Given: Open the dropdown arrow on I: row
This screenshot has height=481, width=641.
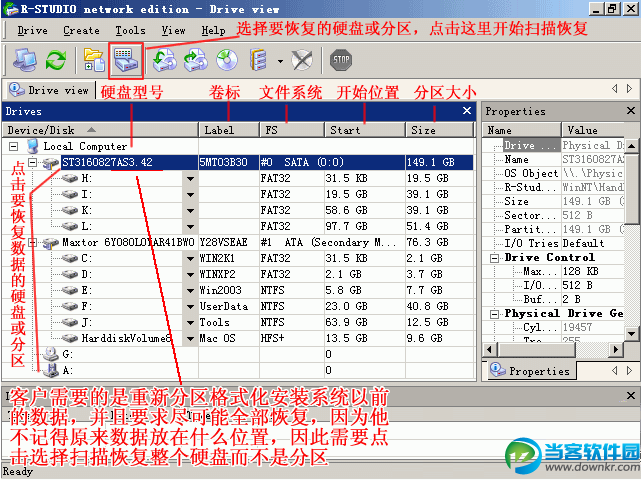Looking at the screenshot, I should [190, 195].
